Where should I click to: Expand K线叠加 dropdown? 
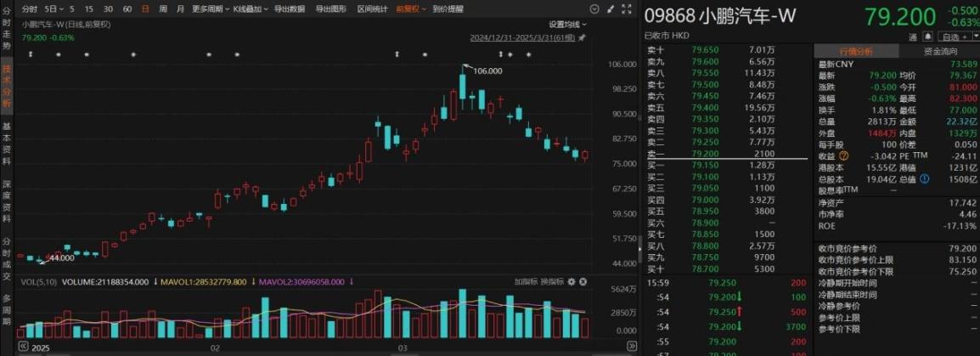pyautogui.click(x=251, y=9)
